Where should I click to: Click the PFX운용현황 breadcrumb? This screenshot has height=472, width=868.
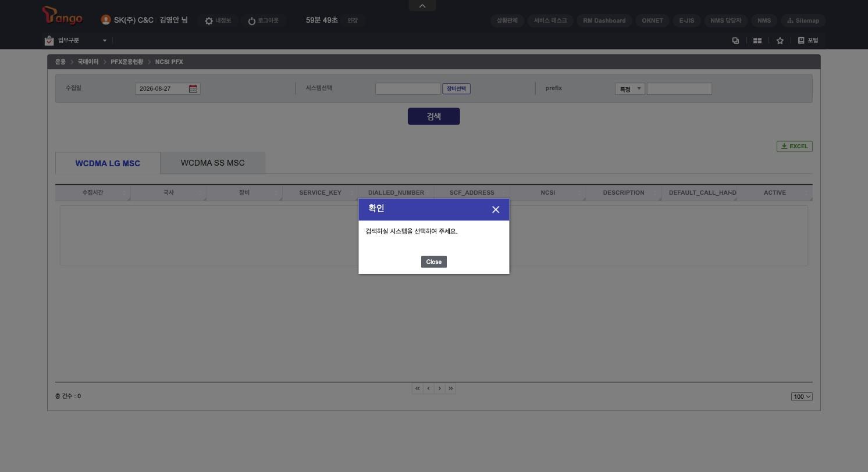(x=127, y=62)
